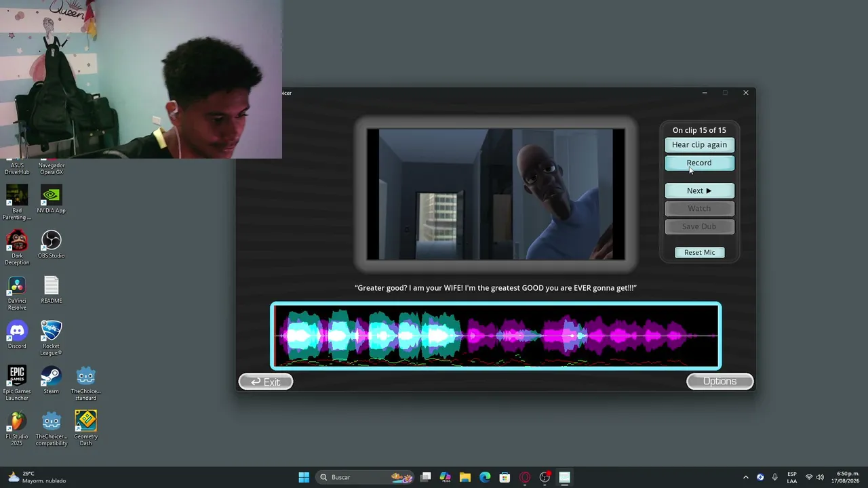This screenshot has width=868, height=488.
Task: Select the quote text starting with Greater good
Action: [x=496, y=287]
